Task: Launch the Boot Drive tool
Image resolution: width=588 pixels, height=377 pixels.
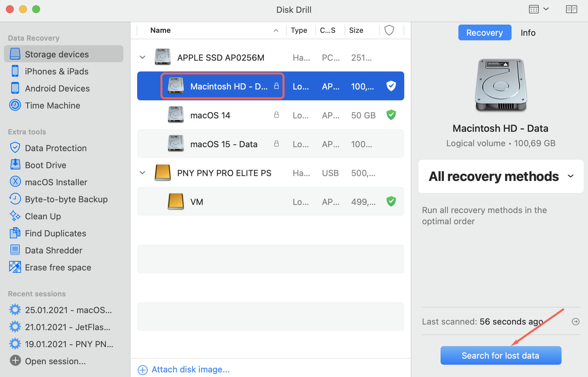Action: (x=46, y=165)
